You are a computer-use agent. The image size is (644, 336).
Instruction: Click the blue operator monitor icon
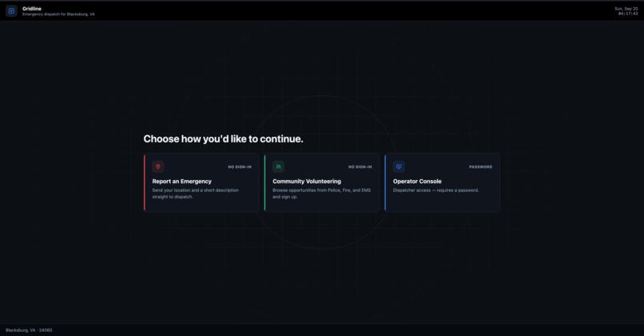[x=399, y=166]
